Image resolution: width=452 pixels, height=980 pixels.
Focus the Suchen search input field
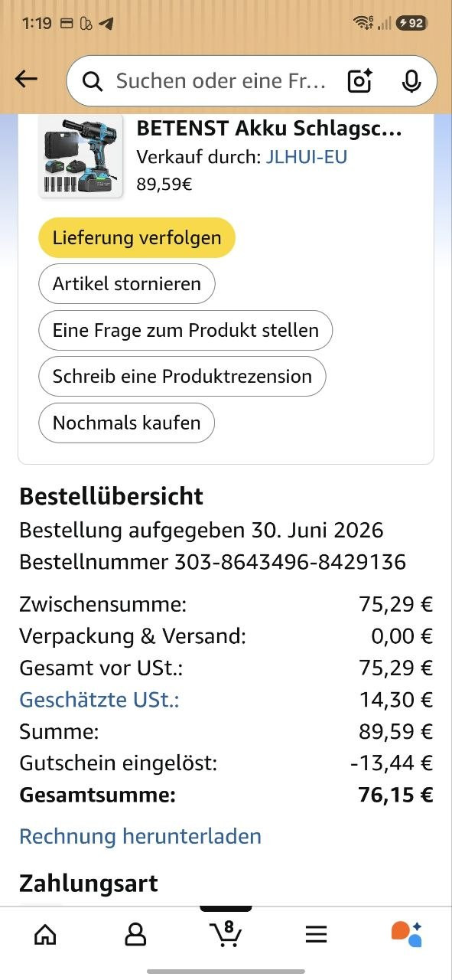pos(222,80)
